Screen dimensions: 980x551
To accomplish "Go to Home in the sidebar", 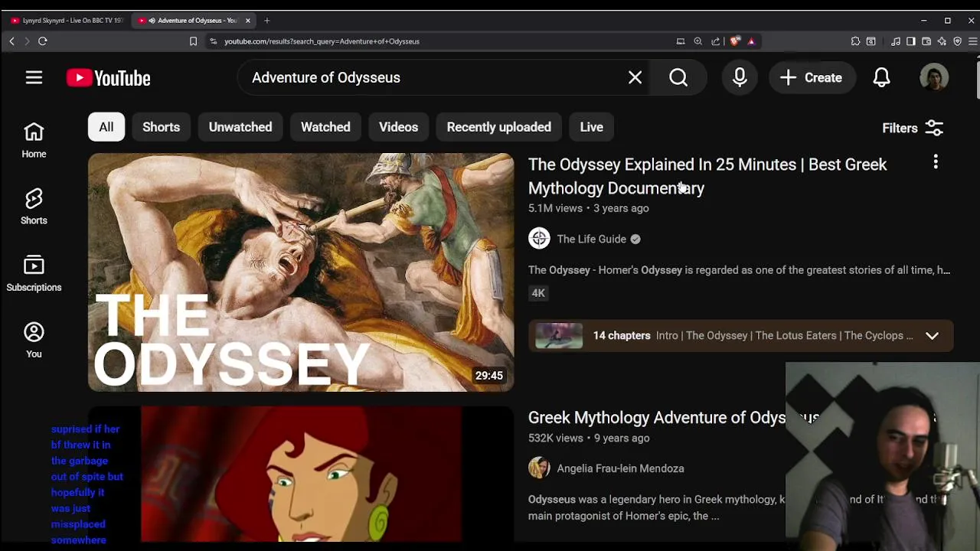I will (34, 140).
